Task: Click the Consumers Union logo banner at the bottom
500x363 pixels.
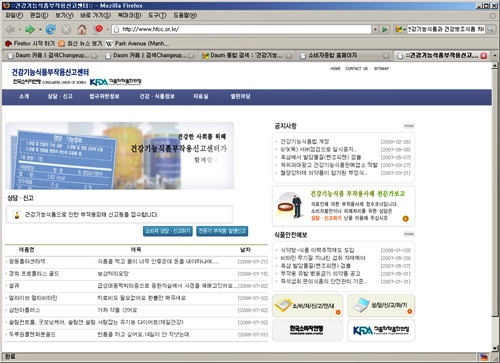Action: coord(307,330)
